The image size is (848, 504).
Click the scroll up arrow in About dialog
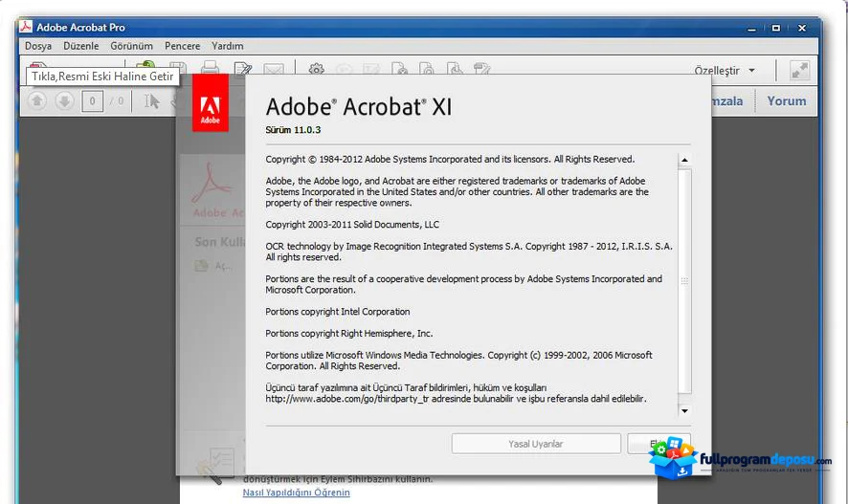click(x=684, y=160)
